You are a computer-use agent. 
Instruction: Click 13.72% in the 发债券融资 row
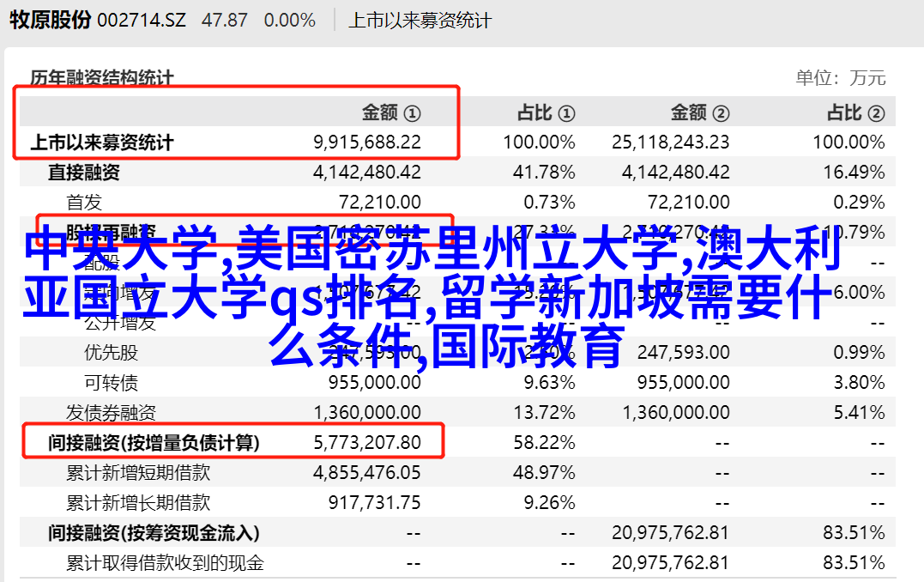pyautogui.click(x=544, y=413)
